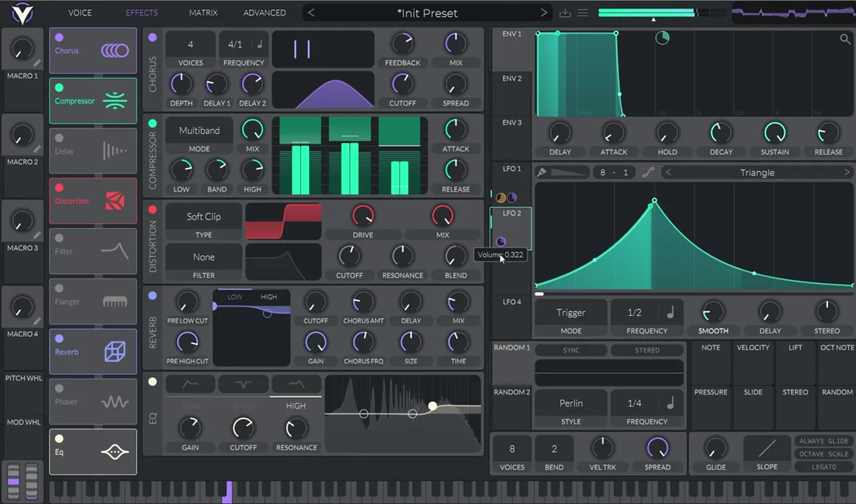Image resolution: width=856 pixels, height=504 pixels.
Task: Toggle the Chorus power dot in effects list
Action: click(59, 37)
